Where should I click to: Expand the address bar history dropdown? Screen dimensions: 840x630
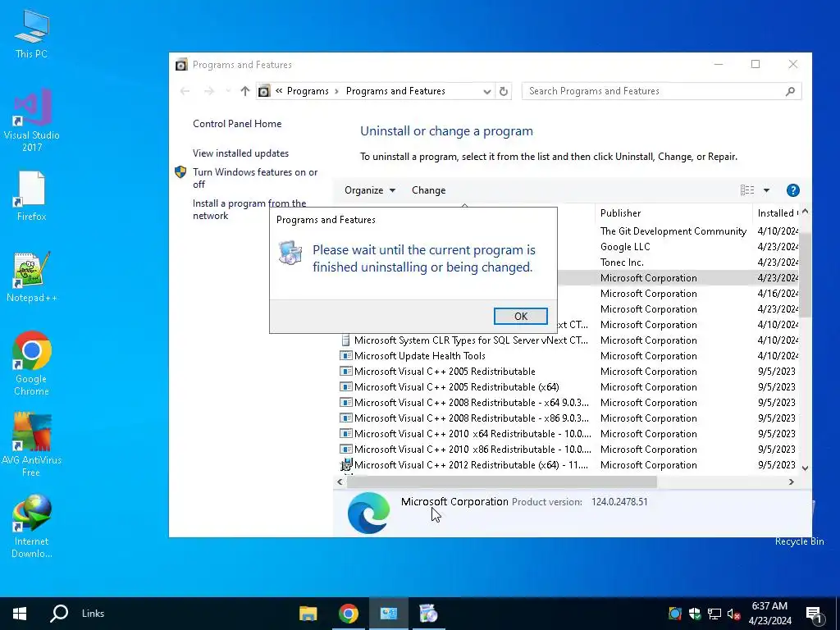point(487,92)
